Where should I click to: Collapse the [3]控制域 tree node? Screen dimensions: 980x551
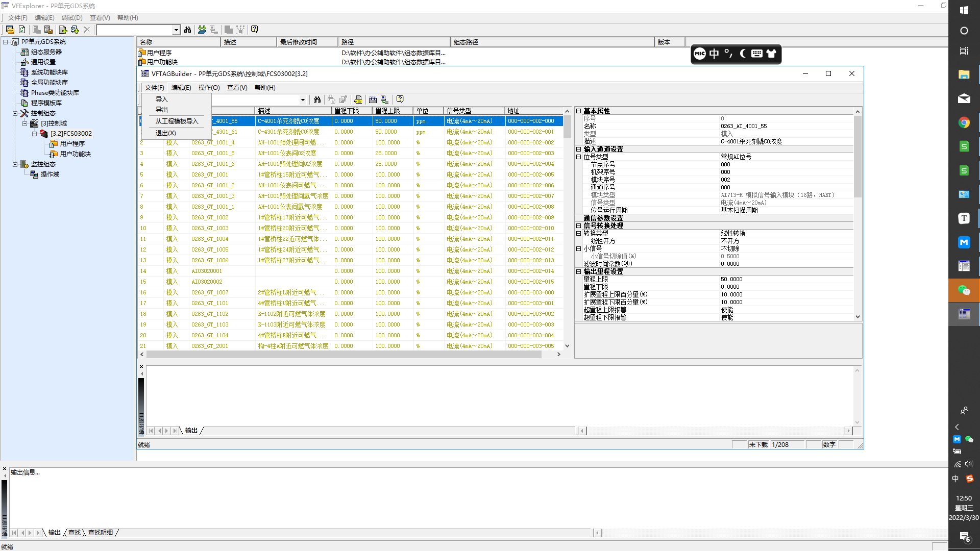tap(25, 123)
